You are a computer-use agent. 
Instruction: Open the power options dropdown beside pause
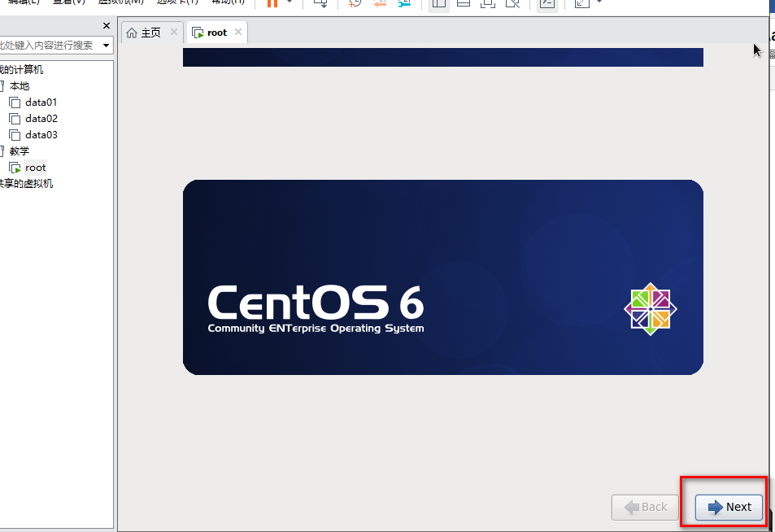tap(290, 2)
